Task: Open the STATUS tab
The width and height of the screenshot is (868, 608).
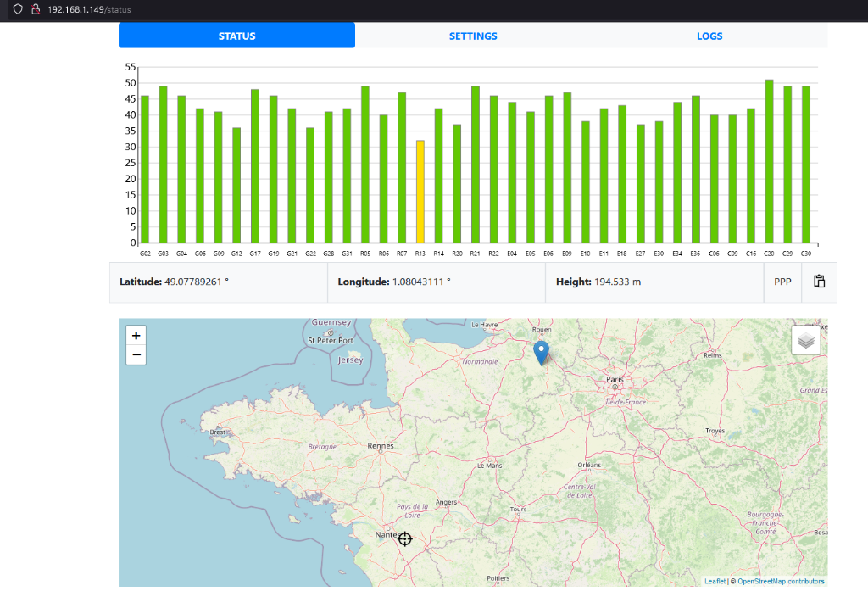Action: [x=236, y=36]
